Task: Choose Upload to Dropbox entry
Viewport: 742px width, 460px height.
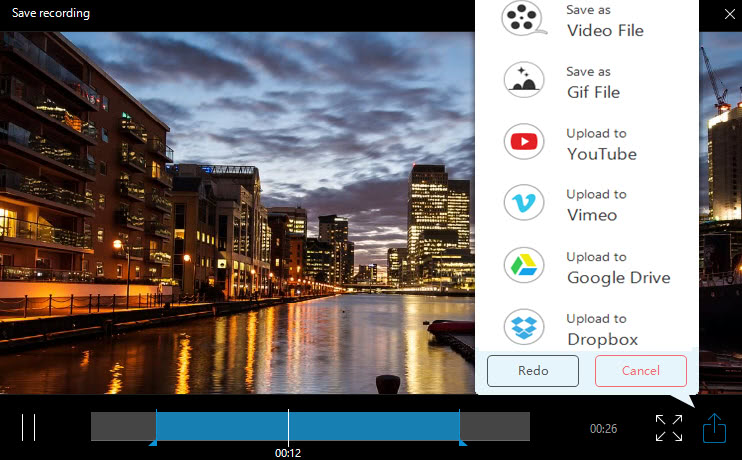Action: coord(587,328)
